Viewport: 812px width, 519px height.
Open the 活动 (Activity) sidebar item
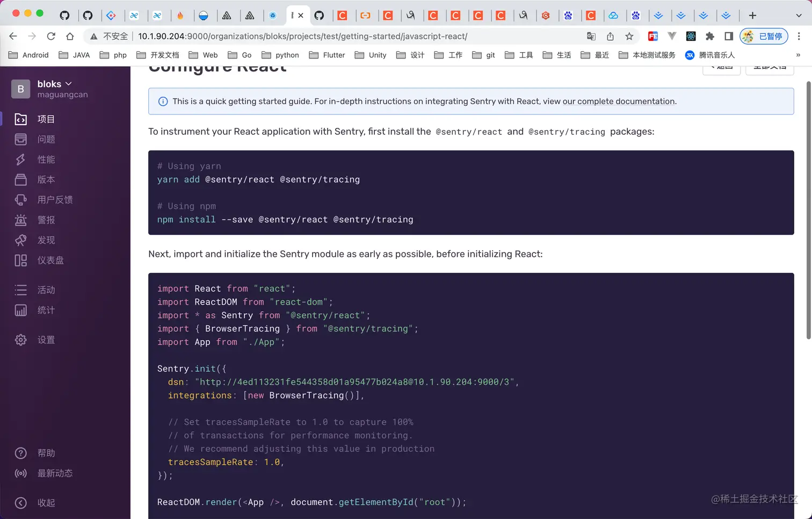coord(35,290)
